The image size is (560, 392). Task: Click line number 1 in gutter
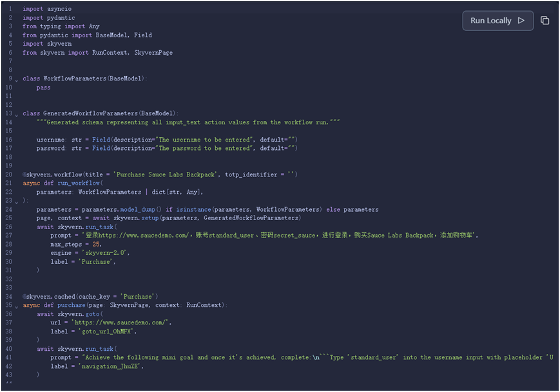click(x=10, y=9)
